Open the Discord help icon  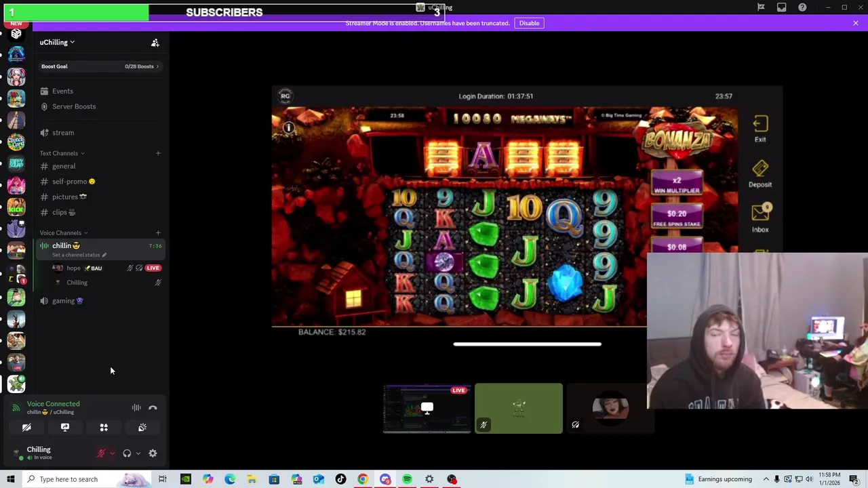tap(802, 7)
